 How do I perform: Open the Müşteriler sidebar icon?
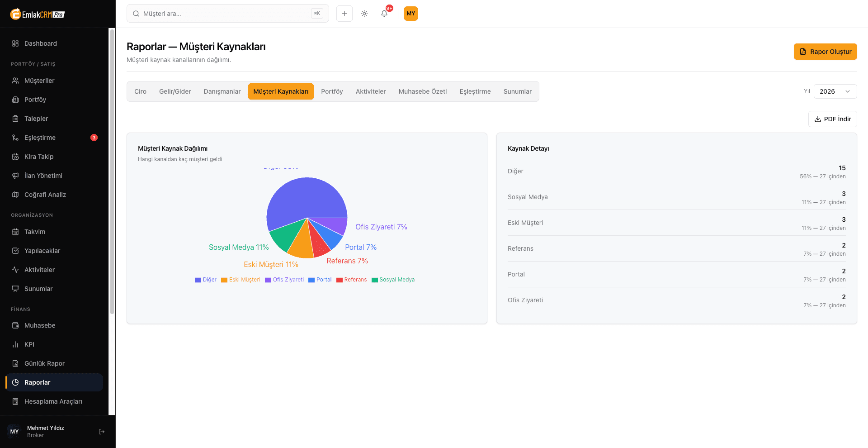(15, 81)
